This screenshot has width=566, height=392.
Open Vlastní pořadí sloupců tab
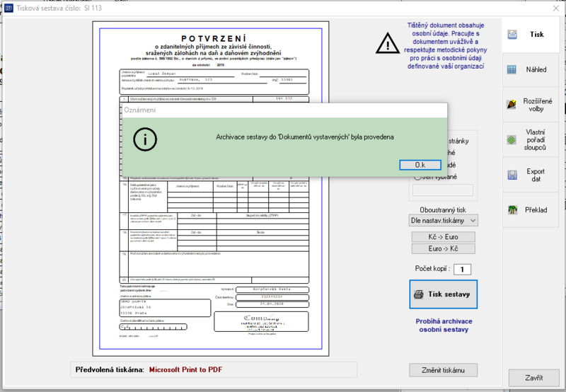[x=531, y=139]
